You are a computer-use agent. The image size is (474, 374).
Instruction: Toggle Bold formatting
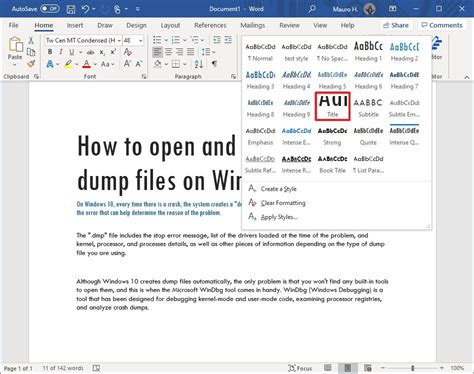click(x=50, y=52)
